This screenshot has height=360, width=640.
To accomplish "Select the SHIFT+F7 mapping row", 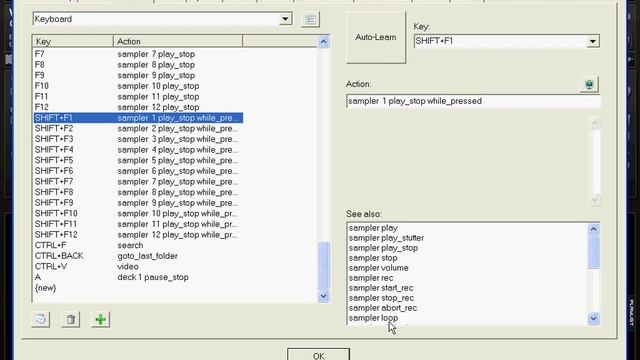I will 138,182.
